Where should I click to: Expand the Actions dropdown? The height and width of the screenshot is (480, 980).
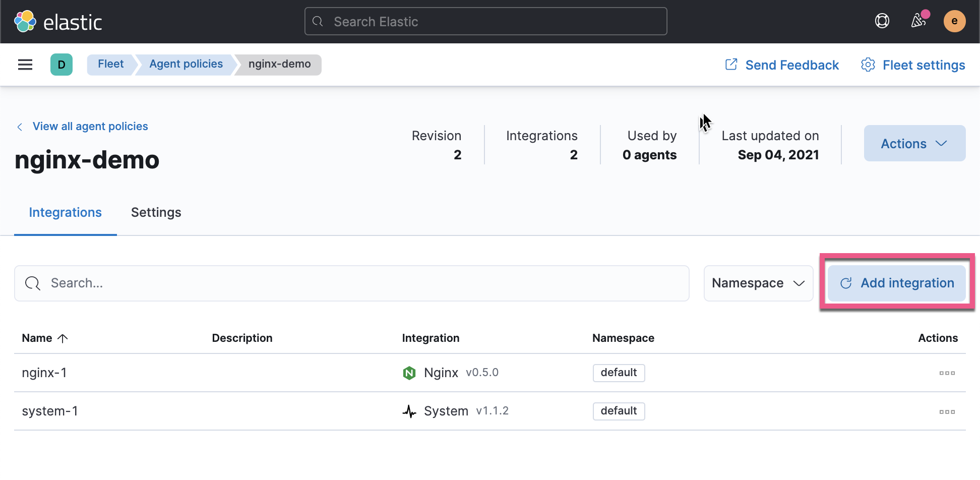(x=914, y=144)
